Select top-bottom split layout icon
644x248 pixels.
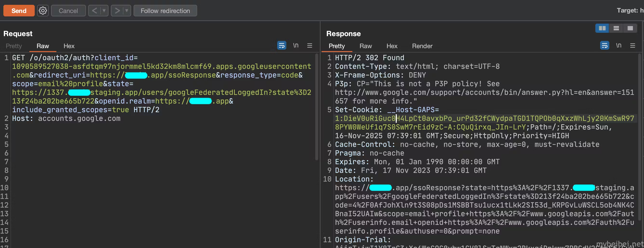tap(616, 28)
